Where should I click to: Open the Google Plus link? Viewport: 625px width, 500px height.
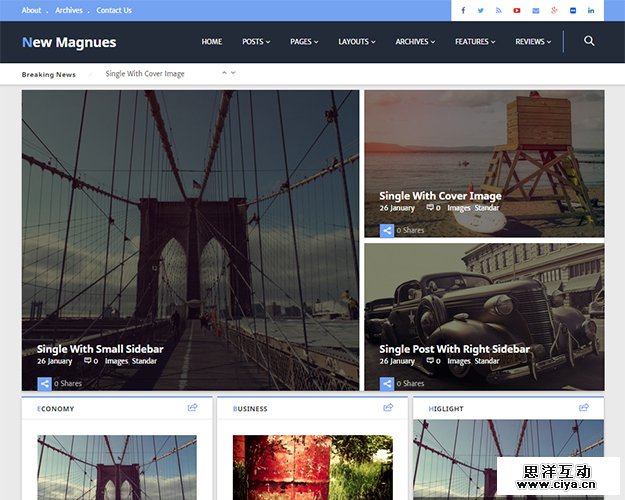553,10
